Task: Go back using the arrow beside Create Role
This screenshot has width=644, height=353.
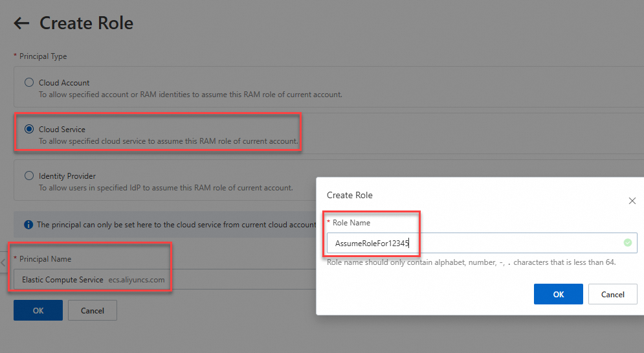Action: (21, 23)
